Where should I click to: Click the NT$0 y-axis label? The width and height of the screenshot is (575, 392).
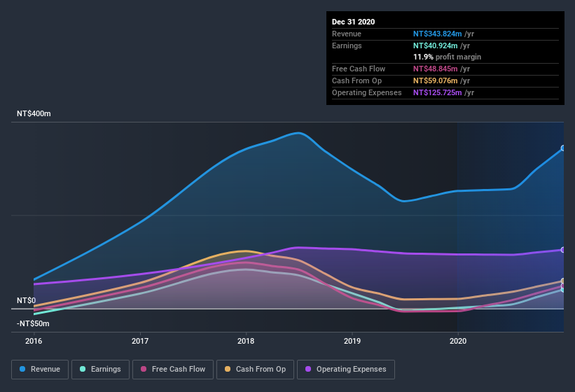click(27, 300)
